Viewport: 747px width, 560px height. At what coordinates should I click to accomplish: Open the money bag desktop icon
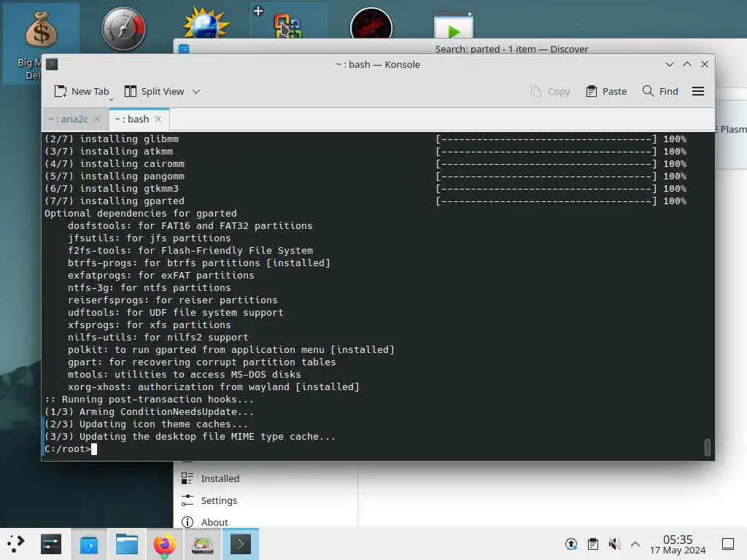click(41, 29)
